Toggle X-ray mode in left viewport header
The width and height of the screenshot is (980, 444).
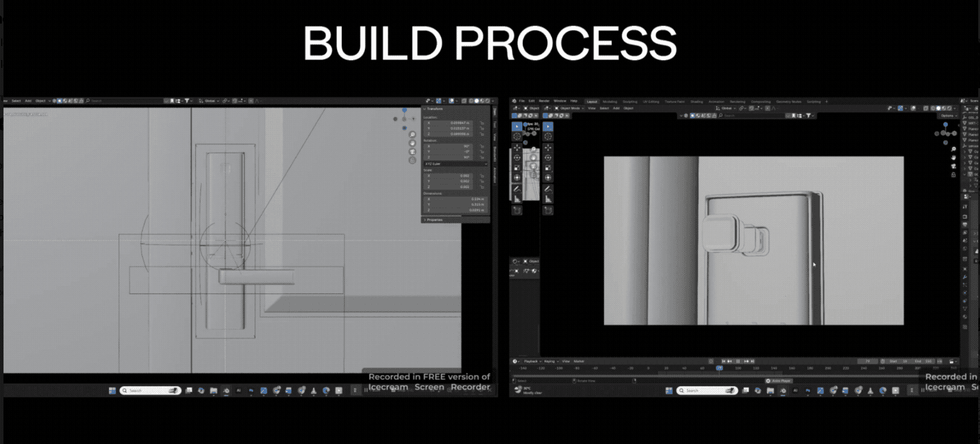(x=464, y=101)
